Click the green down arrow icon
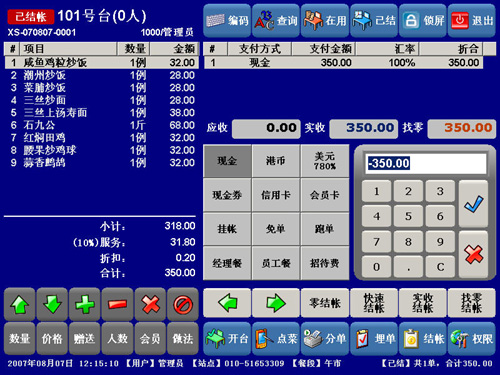The image size is (500, 375). click(x=52, y=304)
